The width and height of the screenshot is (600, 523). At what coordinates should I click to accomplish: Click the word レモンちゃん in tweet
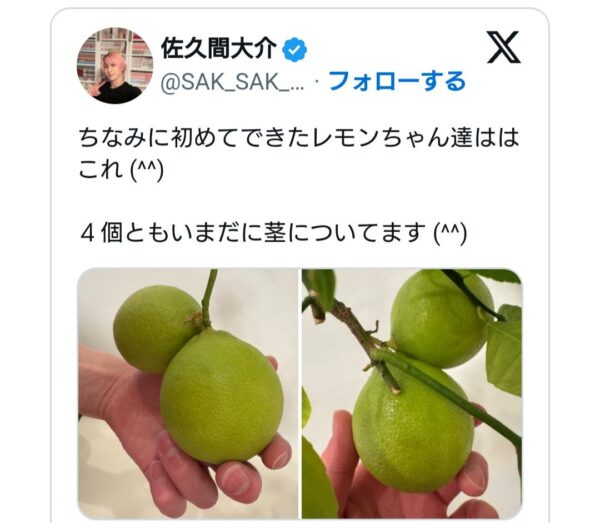pos(380,138)
